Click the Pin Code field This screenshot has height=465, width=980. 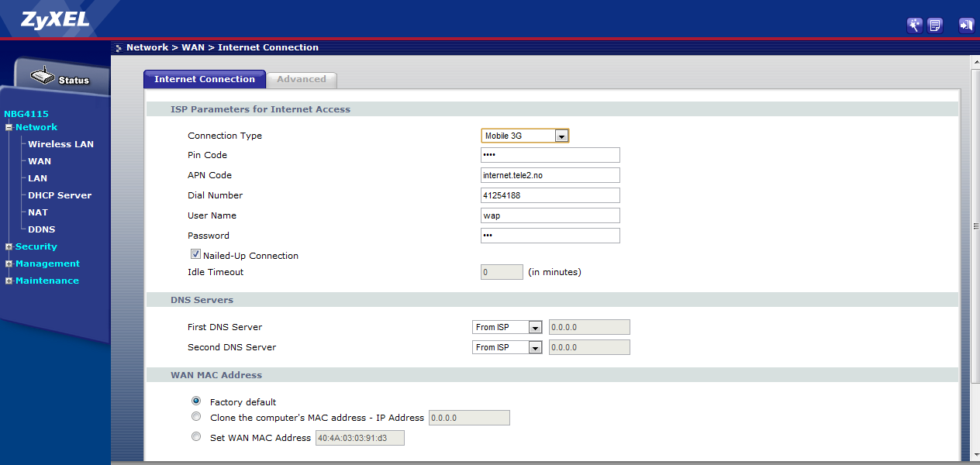550,155
